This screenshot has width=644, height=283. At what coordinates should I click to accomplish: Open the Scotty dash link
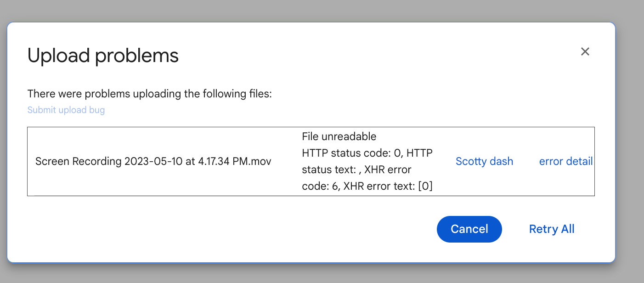[484, 161]
